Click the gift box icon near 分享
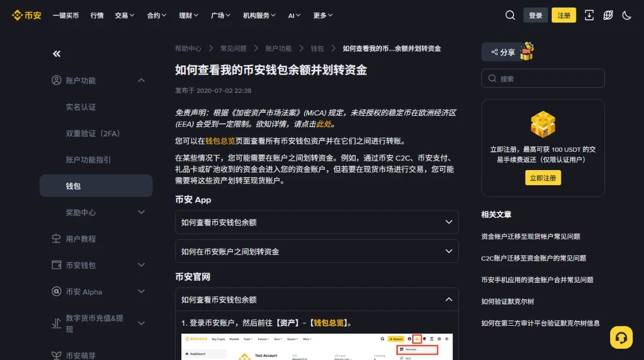644x360 pixels. (526, 52)
